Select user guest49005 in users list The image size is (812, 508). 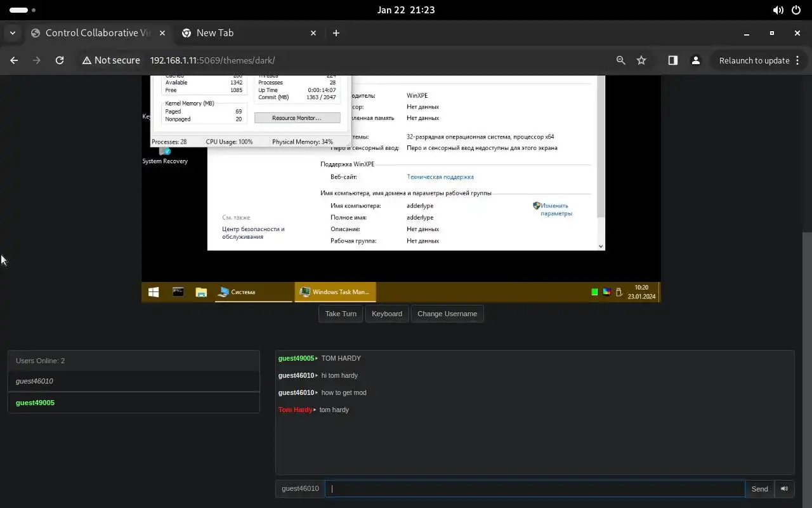(x=133, y=403)
